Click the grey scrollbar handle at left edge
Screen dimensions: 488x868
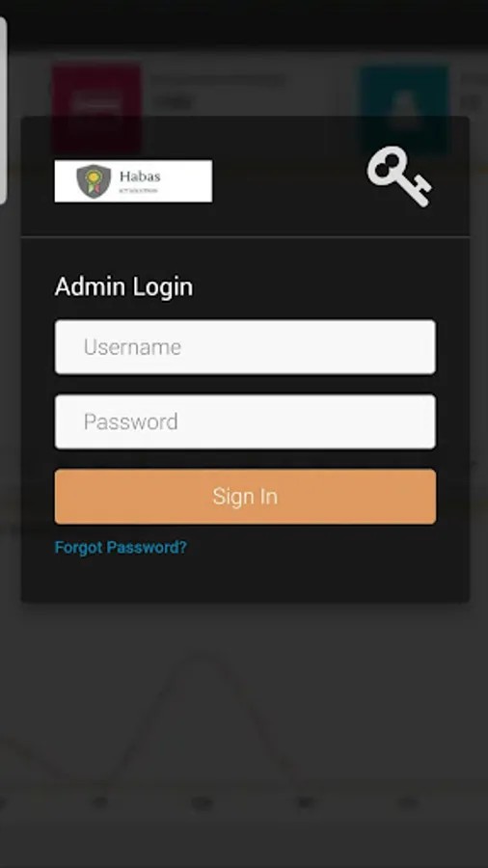[3, 110]
